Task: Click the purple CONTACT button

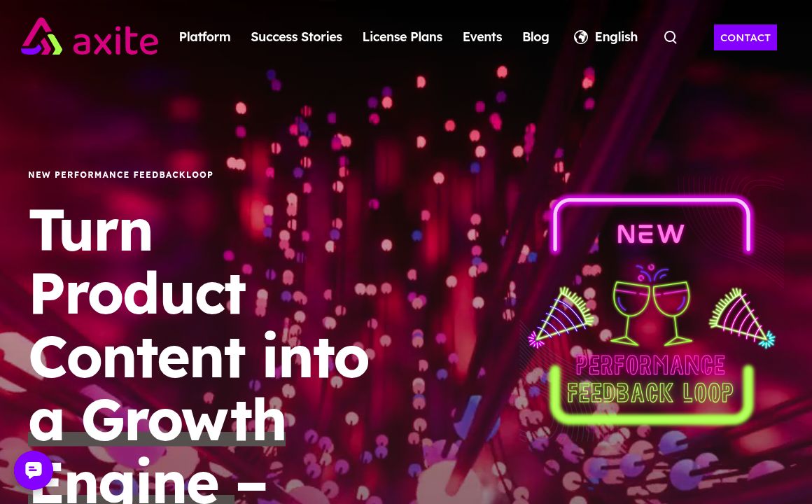Action: click(745, 37)
